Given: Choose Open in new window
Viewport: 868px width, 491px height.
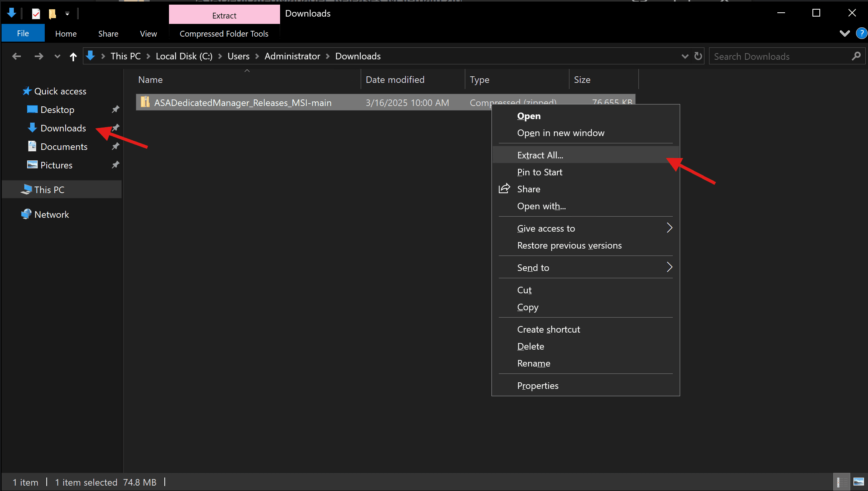Looking at the screenshot, I should pyautogui.click(x=586, y=133).
